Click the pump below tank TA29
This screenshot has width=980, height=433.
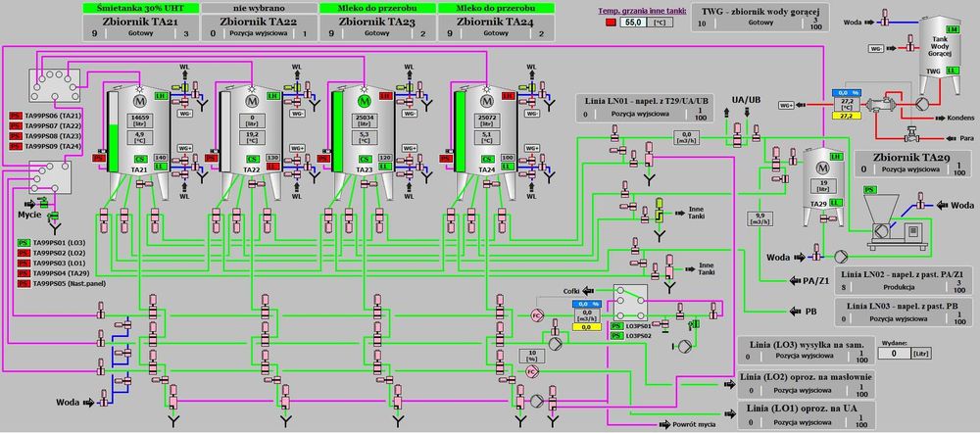[841, 257]
